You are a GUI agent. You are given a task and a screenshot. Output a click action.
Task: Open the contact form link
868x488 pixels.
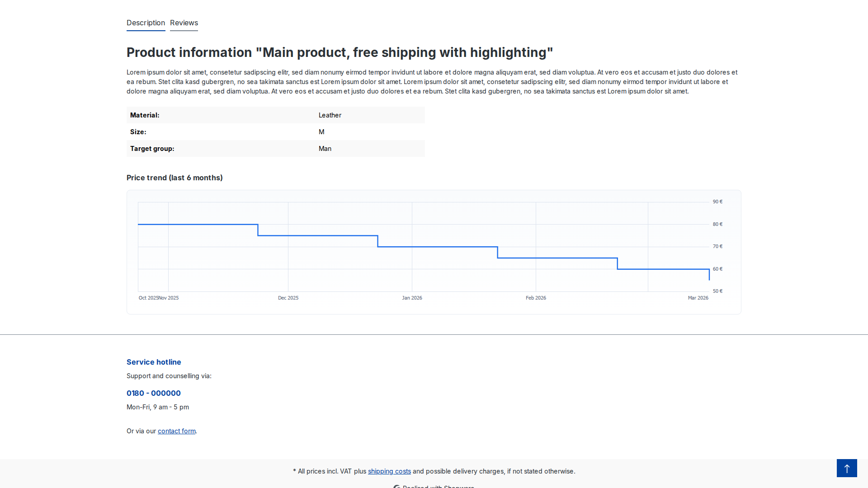point(176,431)
